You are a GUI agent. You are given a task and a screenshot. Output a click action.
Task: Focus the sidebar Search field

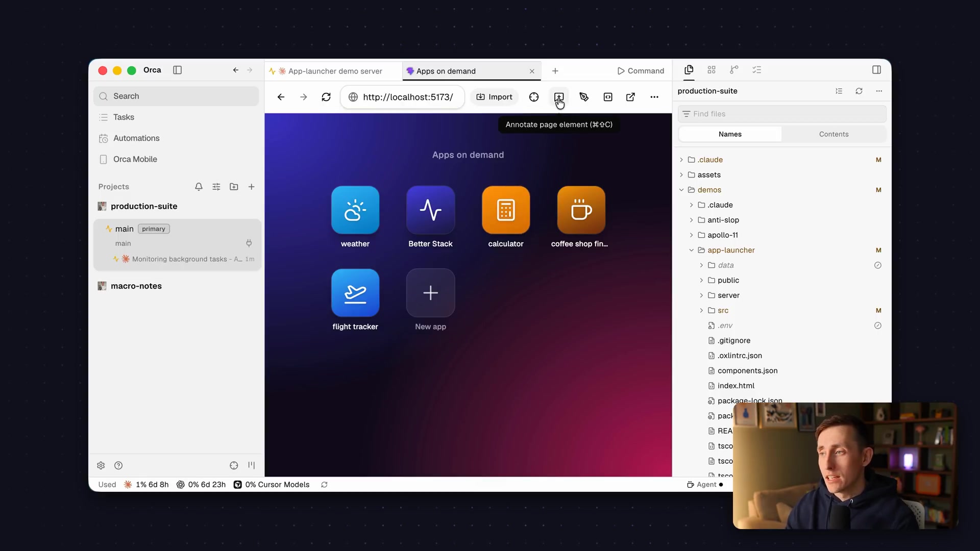(x=176, y=96)
